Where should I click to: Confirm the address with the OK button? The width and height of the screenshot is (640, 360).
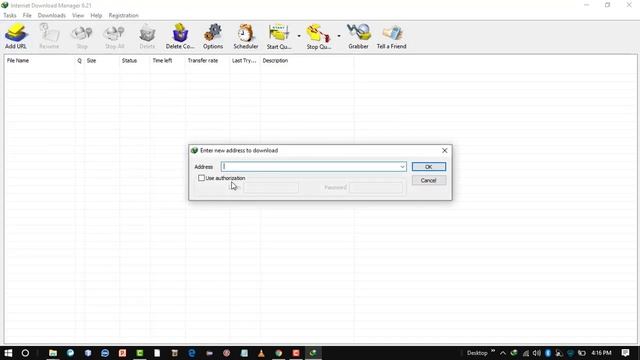[429, 167]
